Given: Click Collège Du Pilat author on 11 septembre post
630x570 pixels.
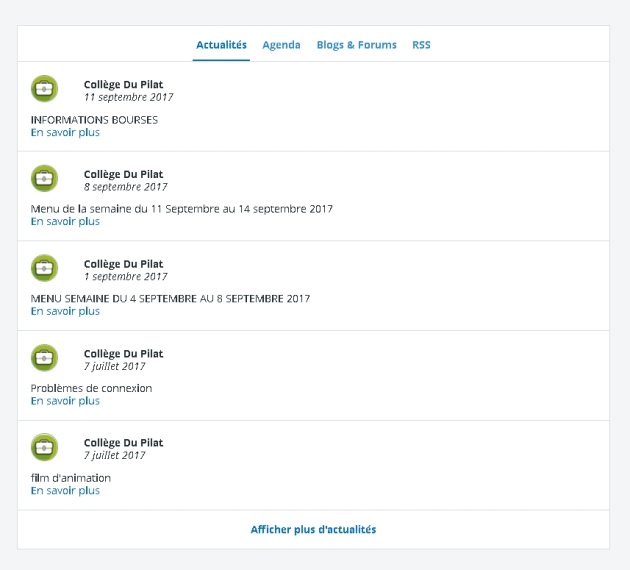Looking at the screenshot, I should pyautogui.click(x=123, y=85).
